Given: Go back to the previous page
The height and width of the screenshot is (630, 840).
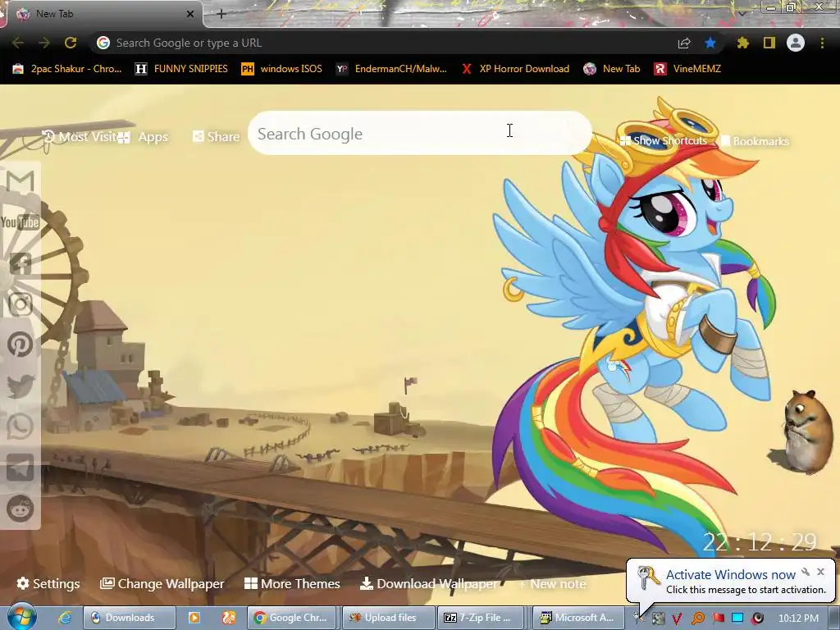Looking at the screenshot, I should tap(18, 43).
